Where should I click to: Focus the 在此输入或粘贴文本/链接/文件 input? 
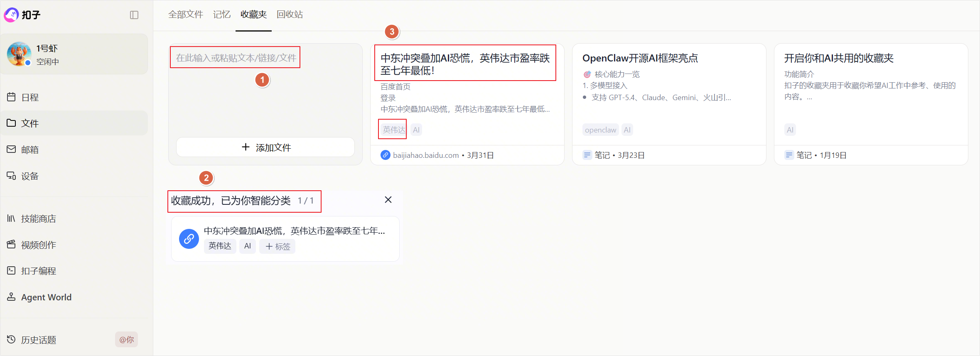point(236,58)
